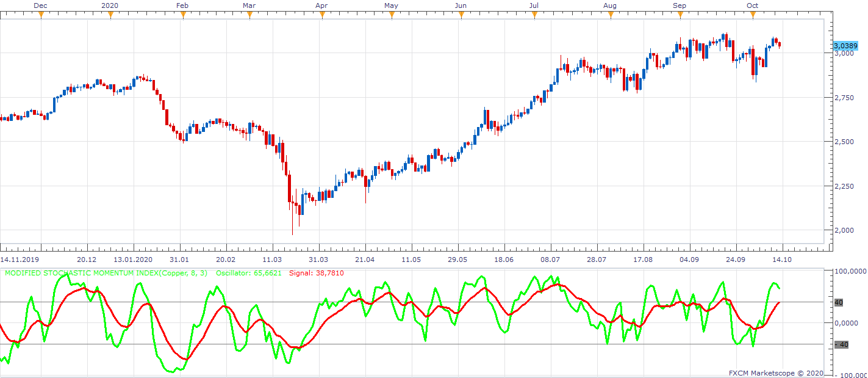This screenshot has height=378, width=868.
Task: Click the Oct orange month marker
Action: pos(753,15)
